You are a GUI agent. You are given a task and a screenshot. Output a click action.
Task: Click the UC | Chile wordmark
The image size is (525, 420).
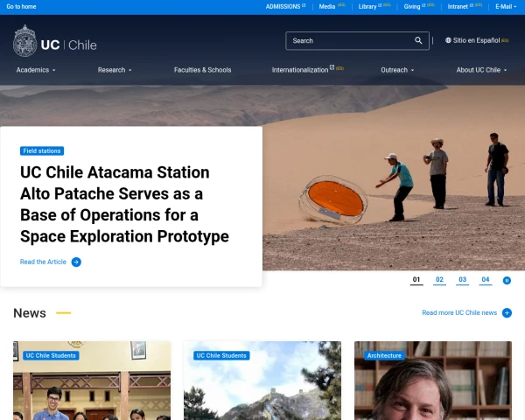tap(68, 45)
